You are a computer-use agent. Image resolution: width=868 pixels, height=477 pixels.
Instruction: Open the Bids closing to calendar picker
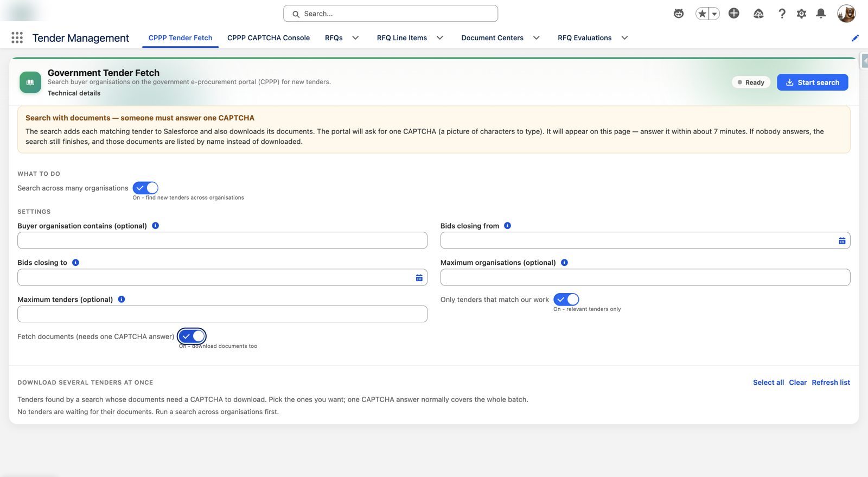[419, 277]
